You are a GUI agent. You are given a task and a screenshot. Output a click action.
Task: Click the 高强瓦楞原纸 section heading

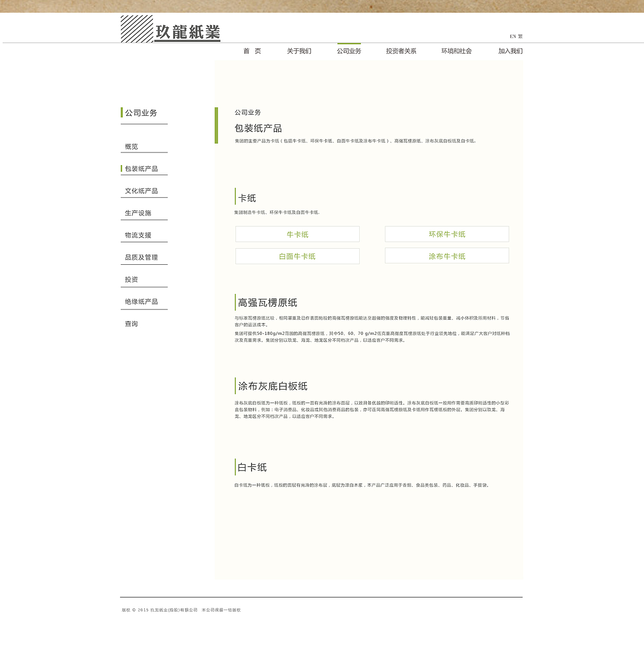(x=268, y=303)
